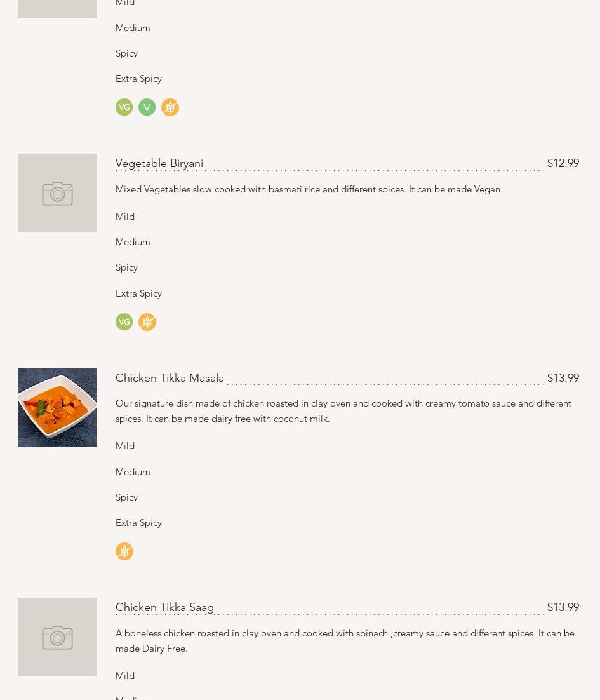Open the Vegetable Biryani menu item title
The image size is (600, 700).
click(x=159, y=163)
